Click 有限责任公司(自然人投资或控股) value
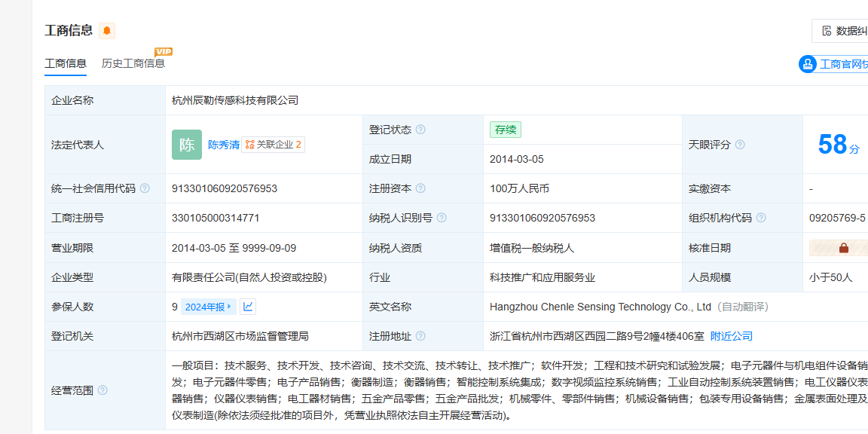 [x=249, y=277]
